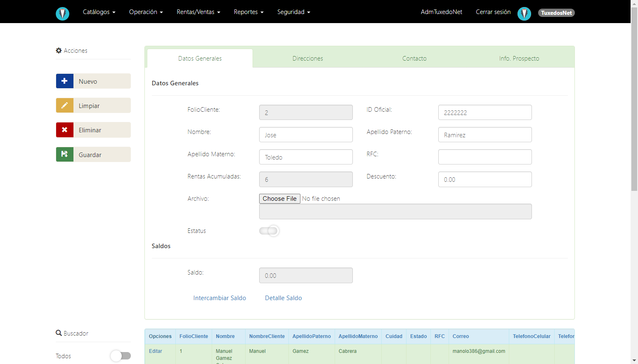
Task: Open the Operación dropdown menu
Action: (x=146, y=12)
